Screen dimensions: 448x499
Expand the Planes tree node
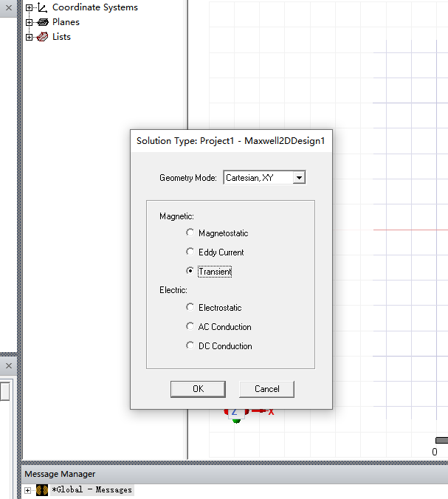coord(29,22)
